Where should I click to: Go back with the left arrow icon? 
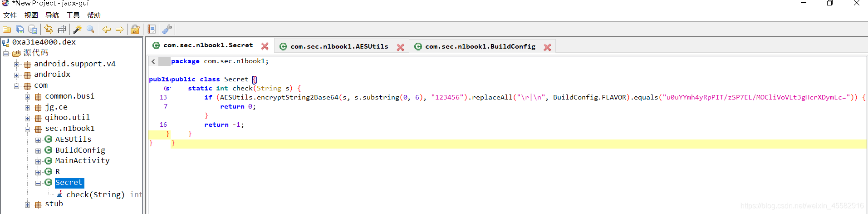106,30
